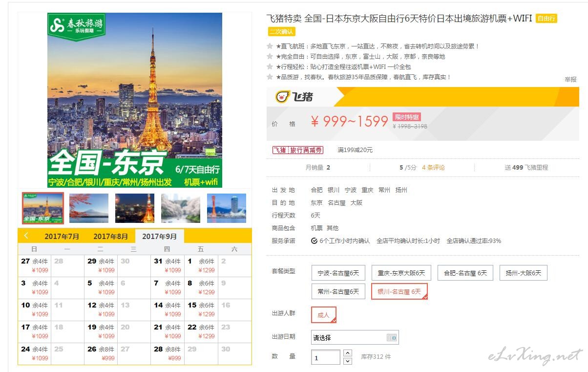Choose package 扬州-大阪6天
This screenshot has height=372, width=588.
(524, 273)
